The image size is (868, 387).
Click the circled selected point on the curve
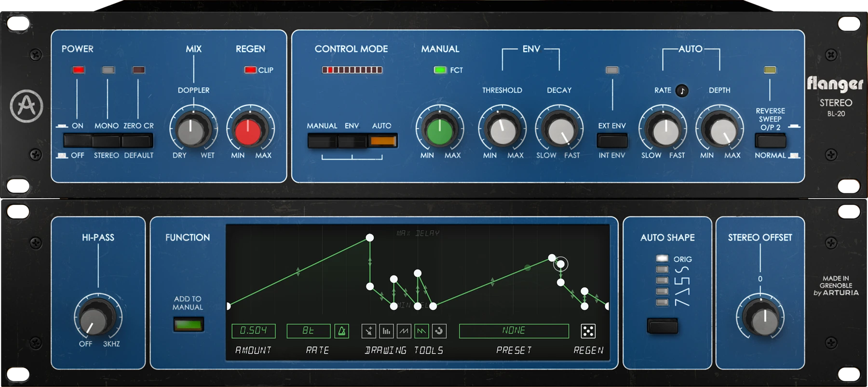561,264
